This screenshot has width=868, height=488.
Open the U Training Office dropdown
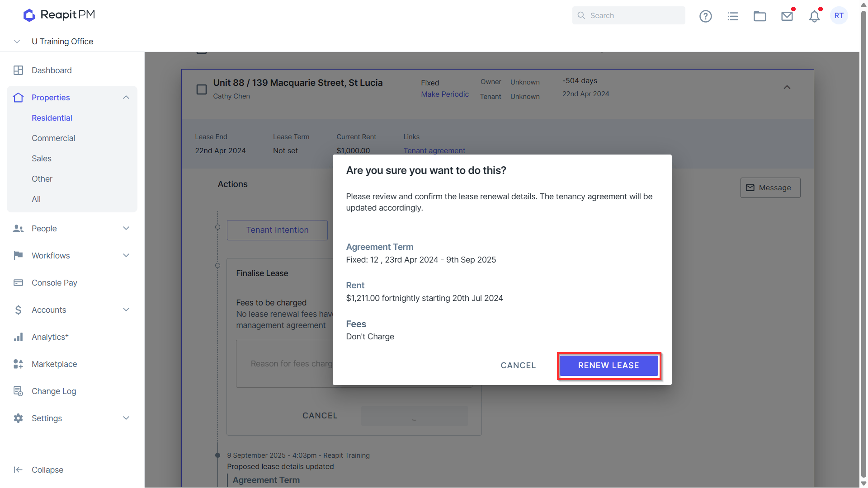pos(17,41)
